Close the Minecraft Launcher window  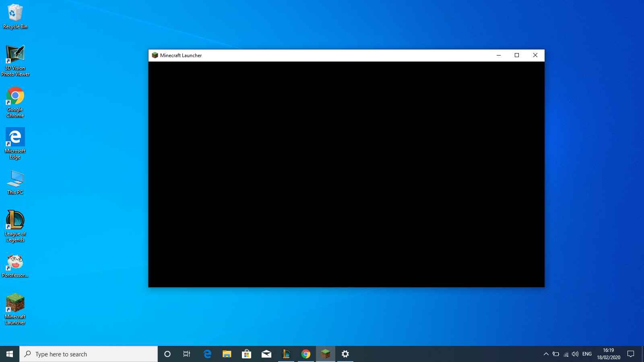(535, 55)
